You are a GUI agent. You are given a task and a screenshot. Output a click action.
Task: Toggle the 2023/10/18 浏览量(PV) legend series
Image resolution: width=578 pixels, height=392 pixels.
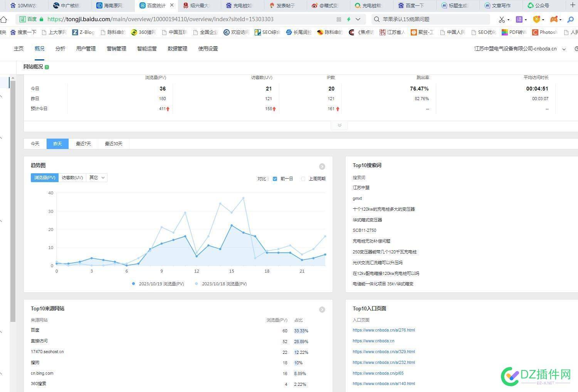(x=221, y=284)
